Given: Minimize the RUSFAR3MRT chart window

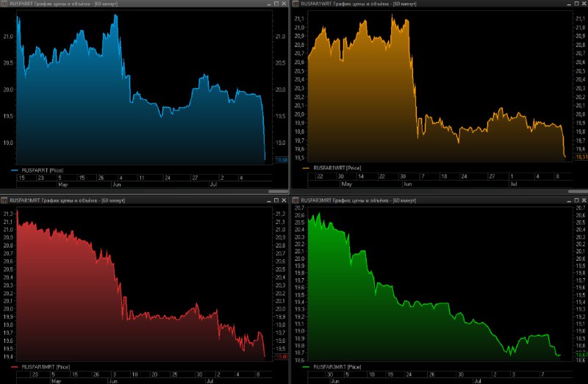Looking at the screenshot, I should coord(570,200).
